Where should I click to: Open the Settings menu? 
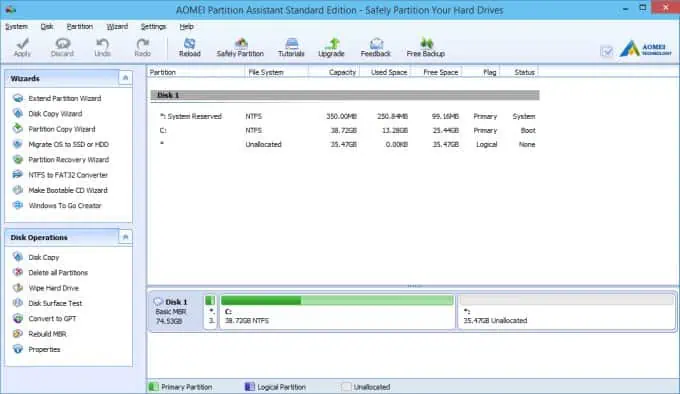click(x=153, y=26)
